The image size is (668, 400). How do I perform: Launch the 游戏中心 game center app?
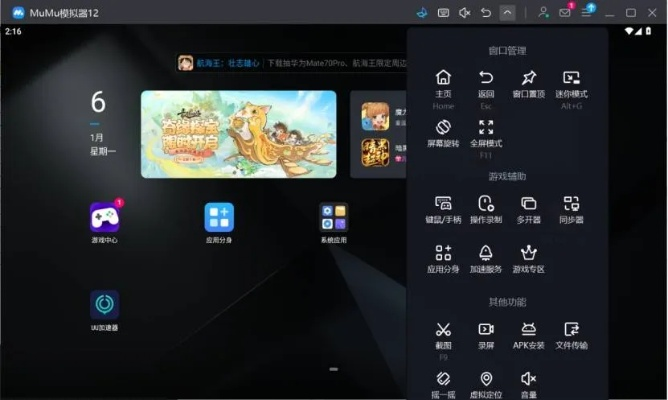point(105,217)
